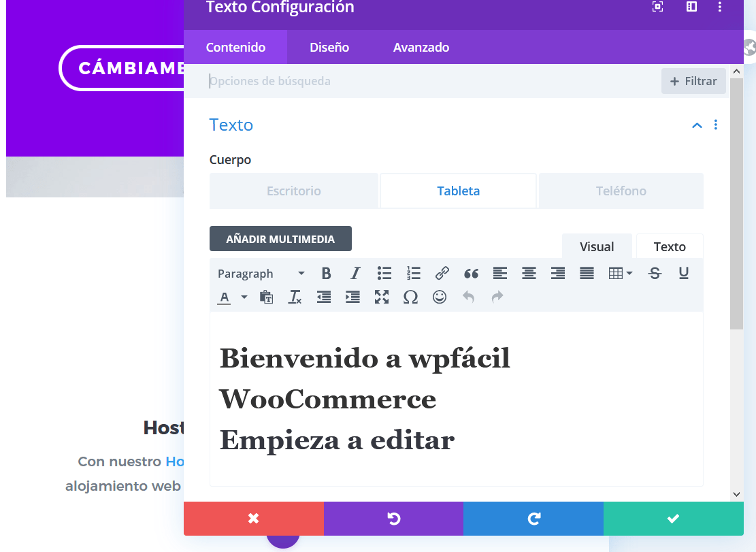The width and height of the screenshot is (756, 552).
Task: Switch to the Diseño tab
Action: point(329,47)
